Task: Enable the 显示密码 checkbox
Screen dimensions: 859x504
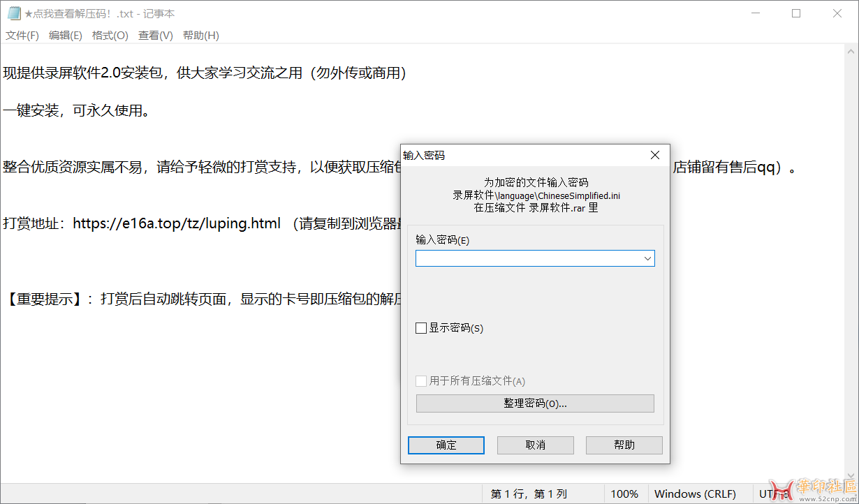Action: point(421,328)
